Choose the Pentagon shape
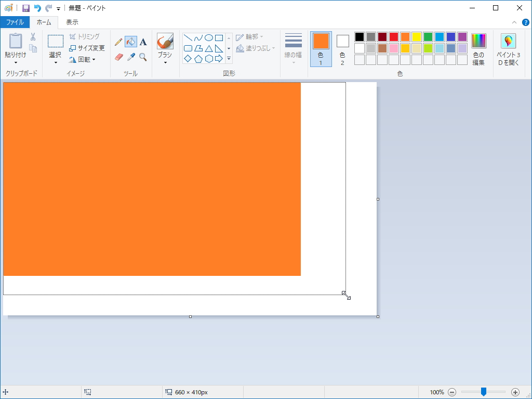532x399 pixels. (x=198, y=59)
